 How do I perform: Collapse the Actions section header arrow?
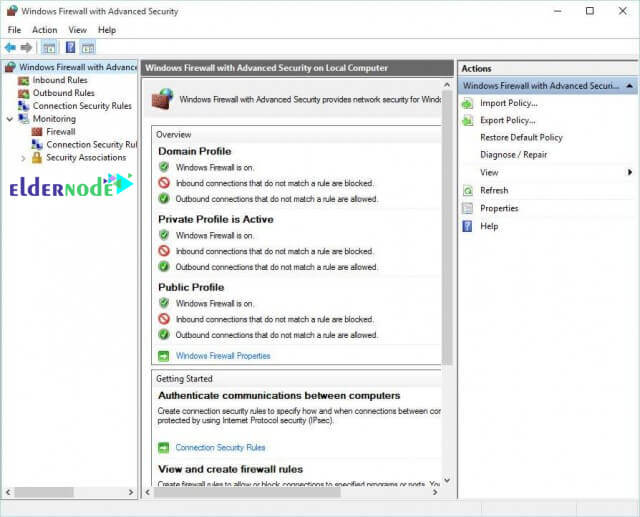pyautogui.click(x=629, y=86)
